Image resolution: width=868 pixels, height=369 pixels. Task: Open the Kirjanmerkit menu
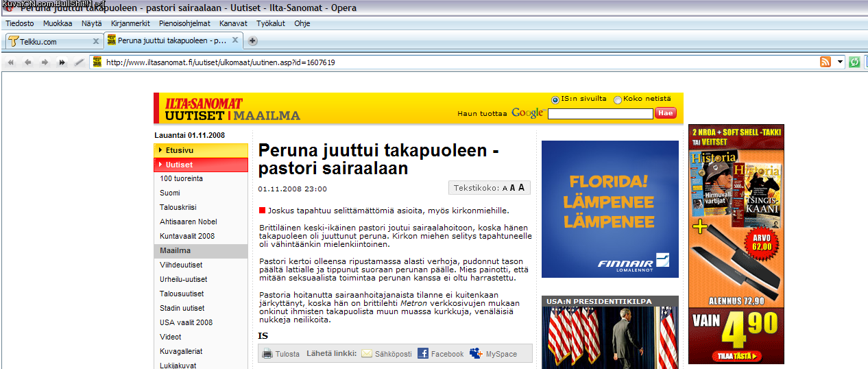pos(131,23)
